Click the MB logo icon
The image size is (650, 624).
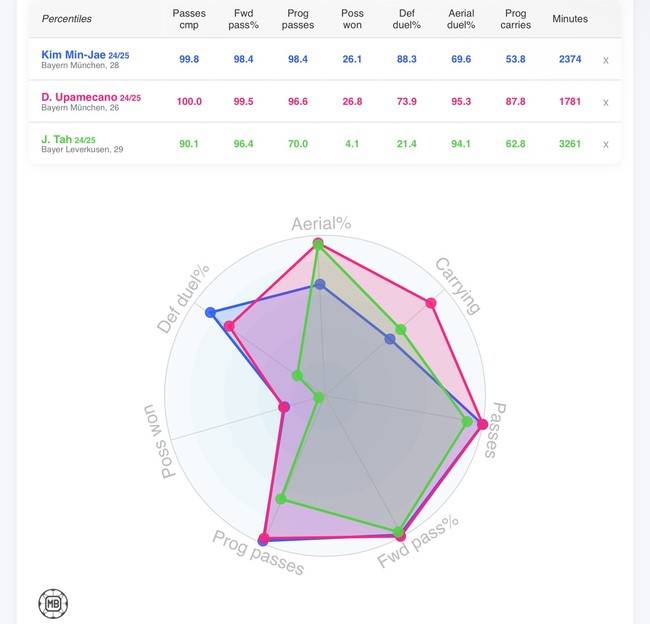coord(52,603)
